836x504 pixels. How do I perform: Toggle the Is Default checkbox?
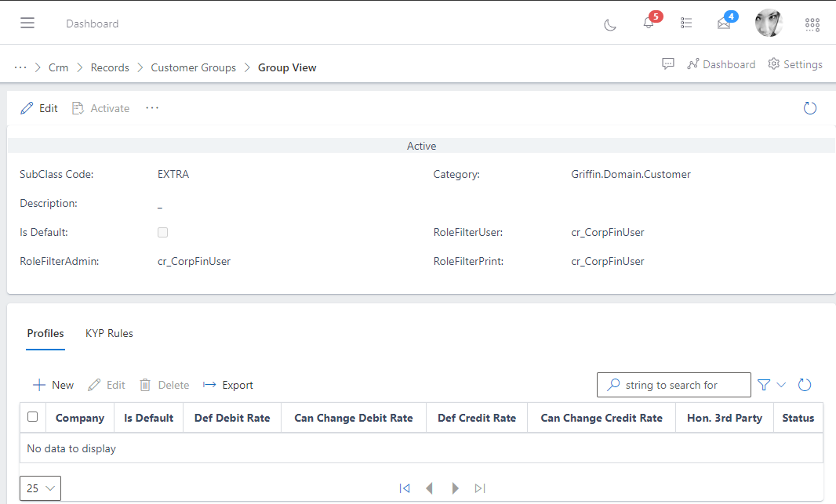[x=162, y=232]
